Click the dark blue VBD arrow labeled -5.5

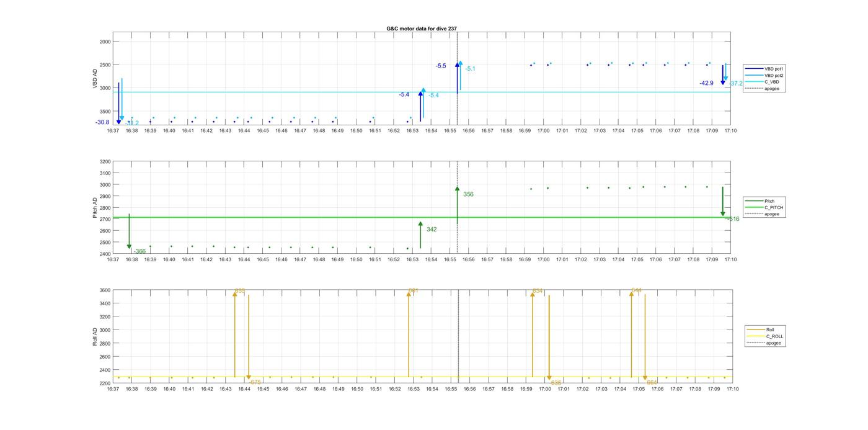coord(458,78)
